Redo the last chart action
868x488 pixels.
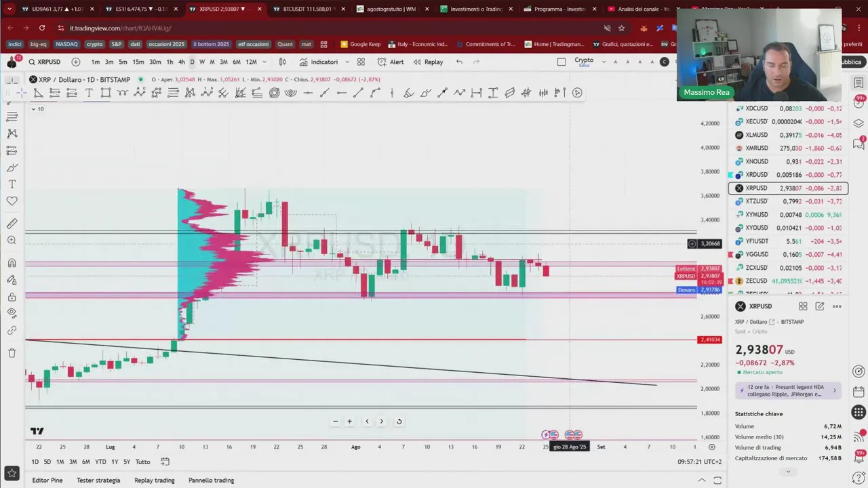click(476, 62)
